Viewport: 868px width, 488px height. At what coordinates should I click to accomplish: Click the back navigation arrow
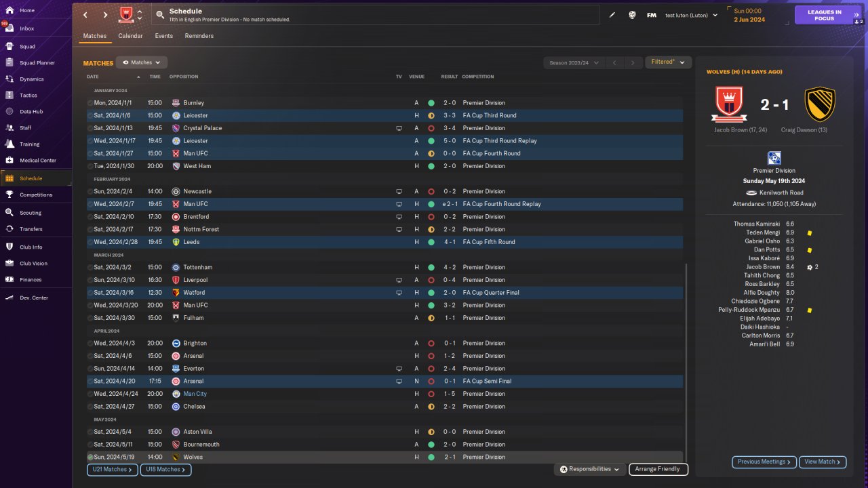pos(85,15)
